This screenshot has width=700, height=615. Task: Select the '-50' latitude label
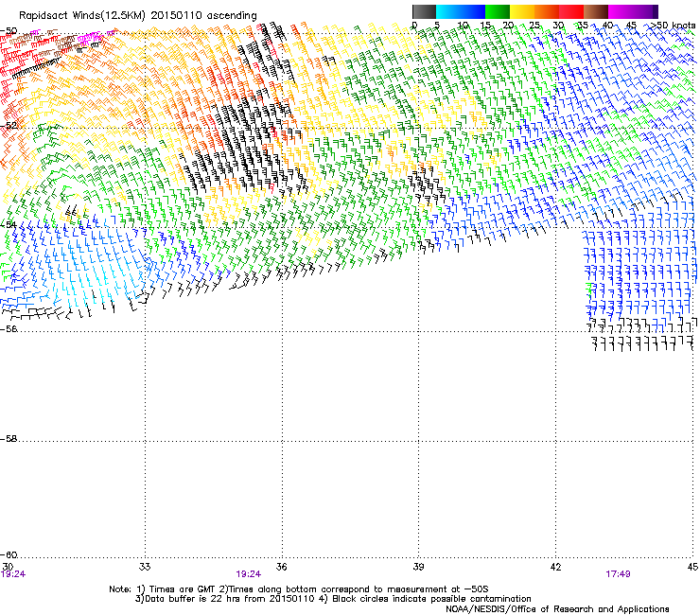pyautogui.click(x=9, y=31)
